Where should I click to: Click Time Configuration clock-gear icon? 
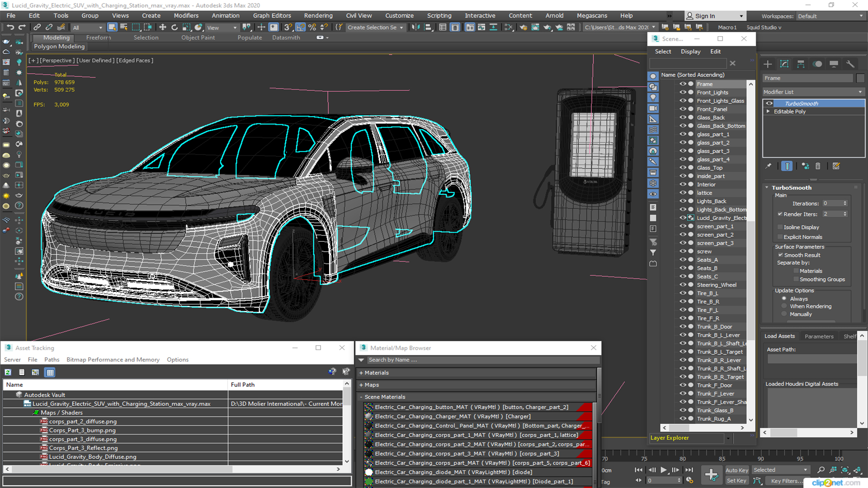(x=689, y=480)
